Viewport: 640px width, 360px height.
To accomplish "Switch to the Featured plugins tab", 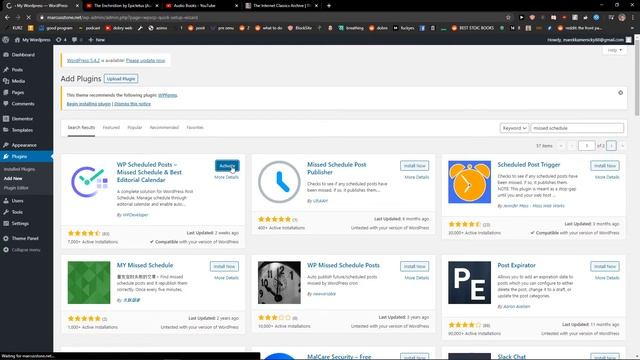I will (x=111, y=128).
